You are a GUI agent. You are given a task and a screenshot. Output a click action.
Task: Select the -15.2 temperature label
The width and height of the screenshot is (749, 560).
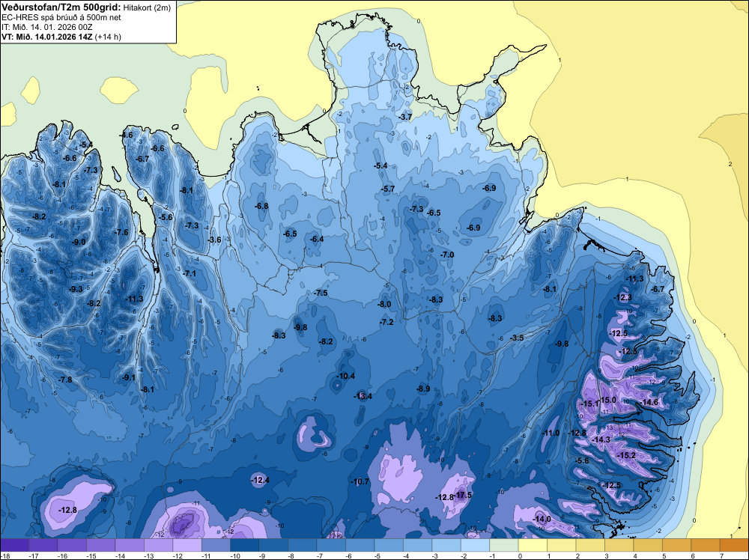(x=626, y=455)
